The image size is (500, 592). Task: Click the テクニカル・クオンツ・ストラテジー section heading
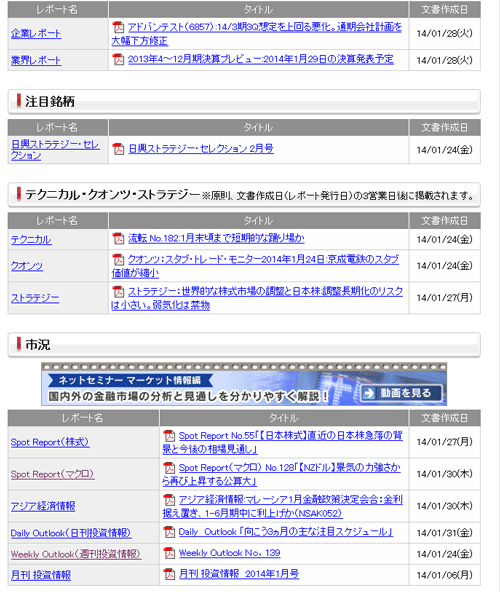[113, 195]
